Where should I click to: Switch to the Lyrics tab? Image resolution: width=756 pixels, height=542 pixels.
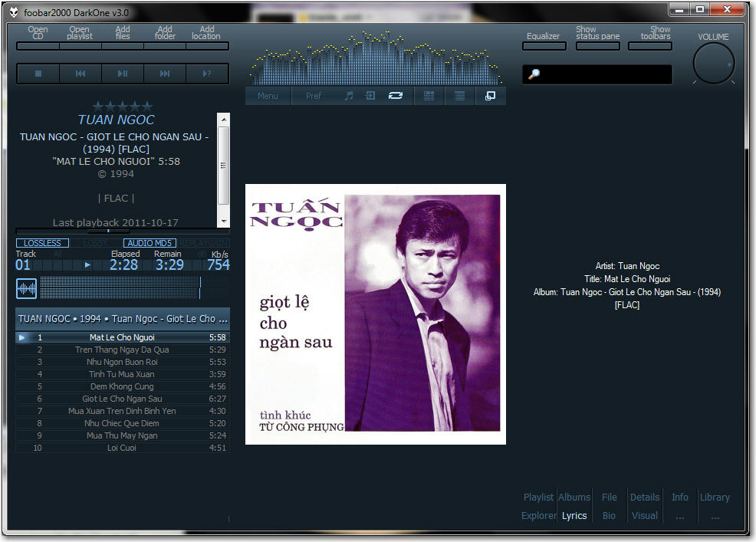pos(574,515)
